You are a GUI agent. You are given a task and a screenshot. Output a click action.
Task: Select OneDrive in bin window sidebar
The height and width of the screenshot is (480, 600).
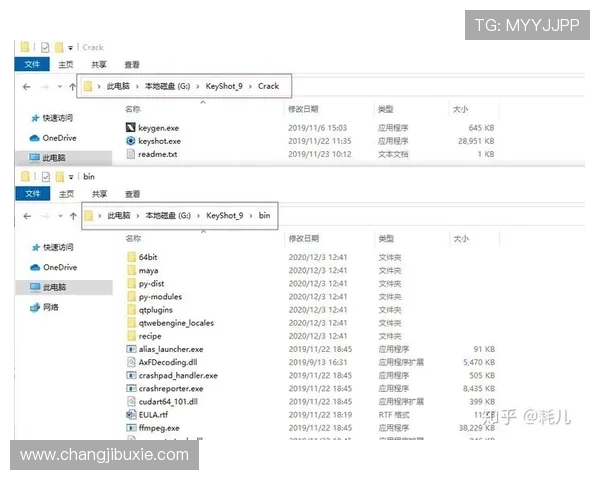tap(54, 267)
